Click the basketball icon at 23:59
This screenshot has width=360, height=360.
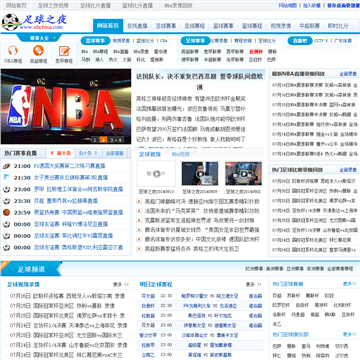pyautogui.click(x=6, y=212)
